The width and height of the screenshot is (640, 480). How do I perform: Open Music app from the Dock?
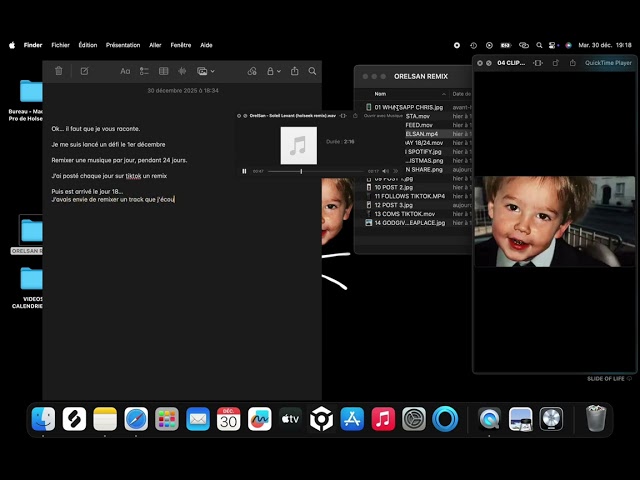click(383, 419)
